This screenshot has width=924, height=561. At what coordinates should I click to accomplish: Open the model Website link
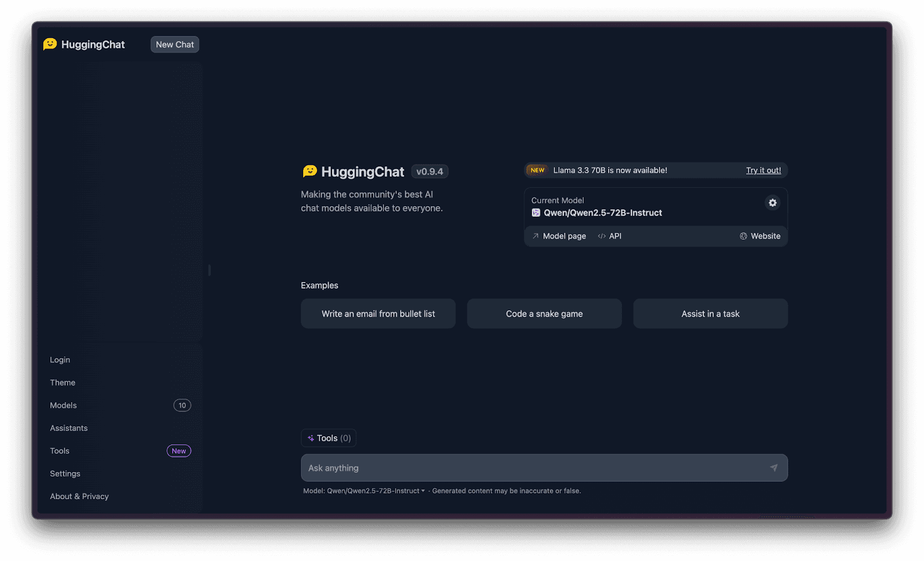click(760, 236)
